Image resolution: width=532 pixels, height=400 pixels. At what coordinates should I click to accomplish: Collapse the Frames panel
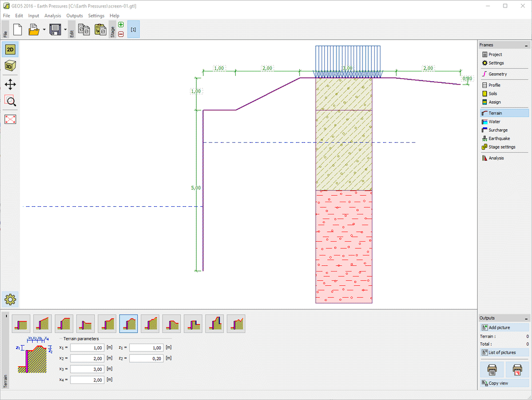click(x=526, y=45)
